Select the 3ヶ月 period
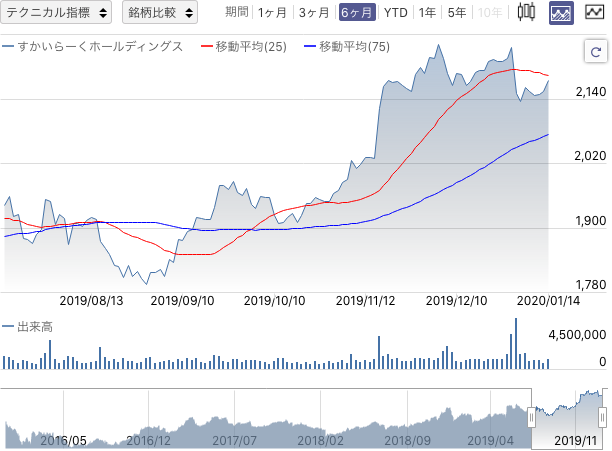612x451 pixels. (x=314, y=12)
